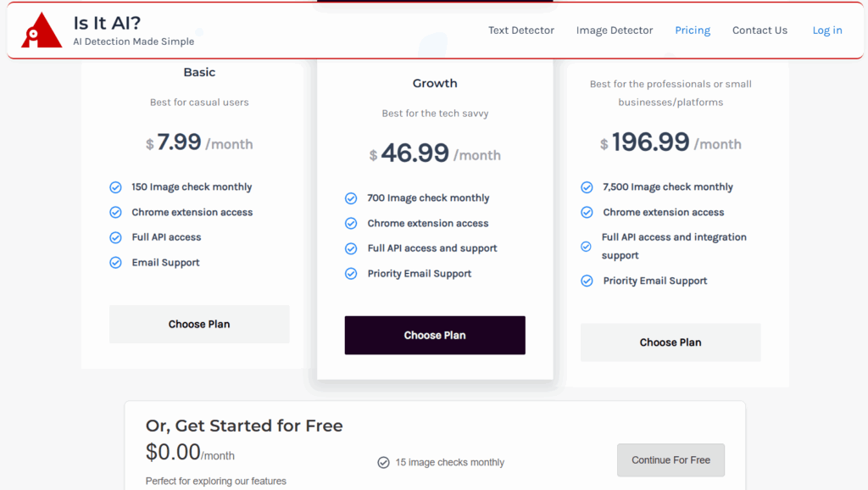
Task: Click checkmark beside Growth Chrome extension access
Action: [x=351, y=224]
